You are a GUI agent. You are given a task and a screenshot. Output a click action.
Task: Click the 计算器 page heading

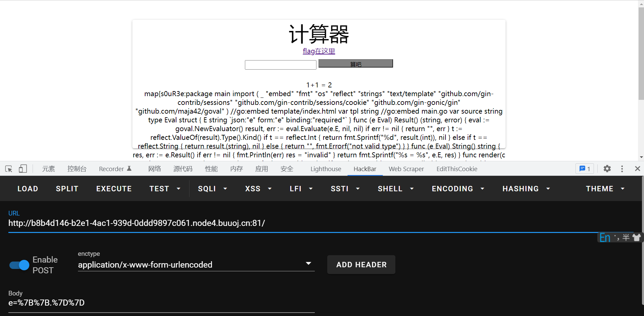pyautogui.click(x=319, y=34)
